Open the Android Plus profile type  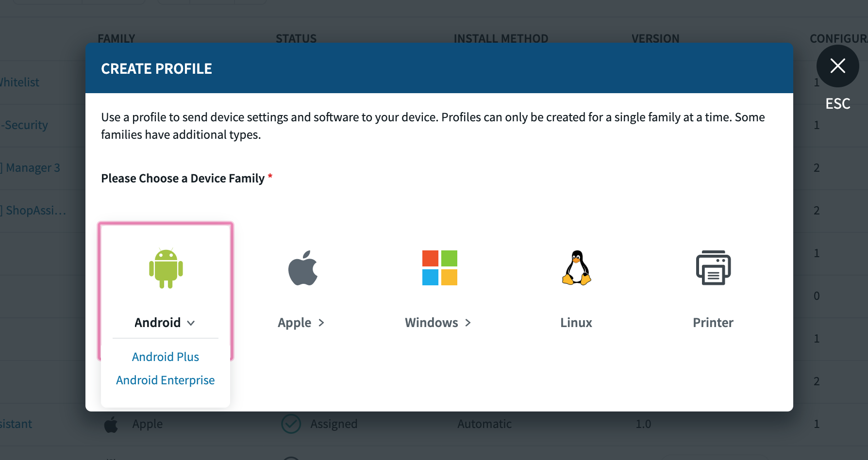click(x=166, y=357)
